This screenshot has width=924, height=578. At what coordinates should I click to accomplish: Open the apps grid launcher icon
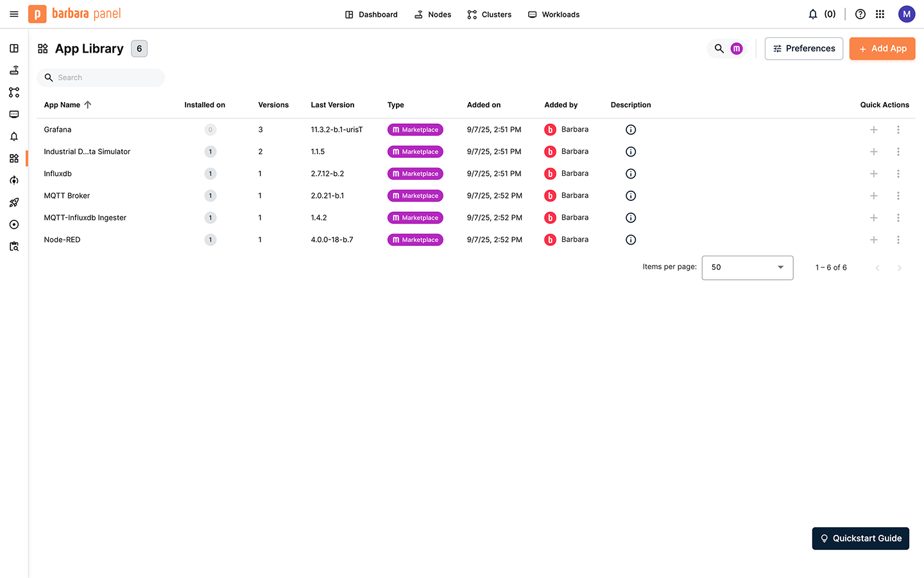tap(880, 14)
